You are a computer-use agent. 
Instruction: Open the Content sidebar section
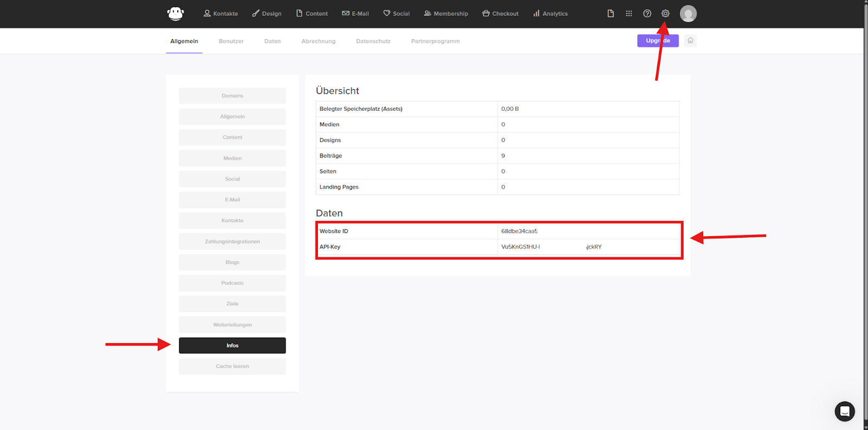click(232, 137)
